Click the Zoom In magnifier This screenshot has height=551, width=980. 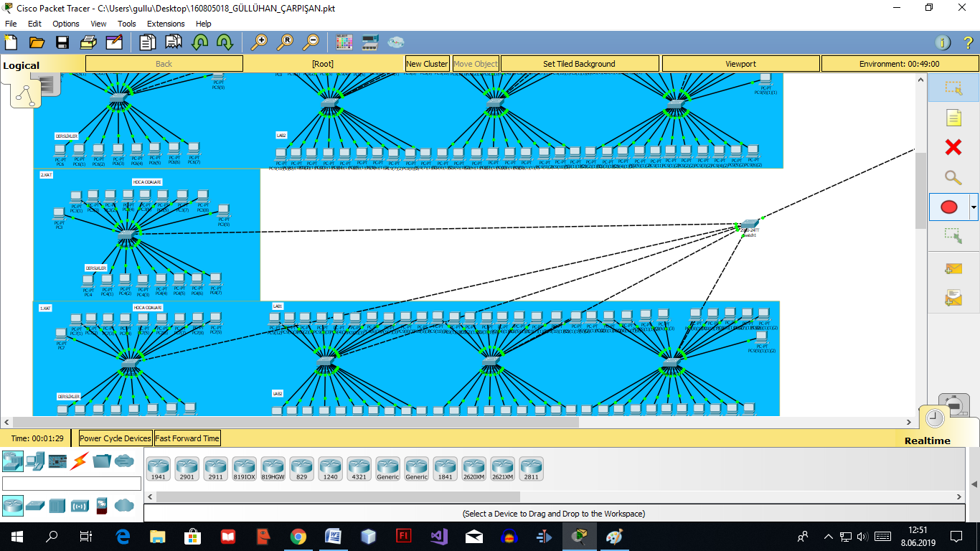click(x=258, y=42)
